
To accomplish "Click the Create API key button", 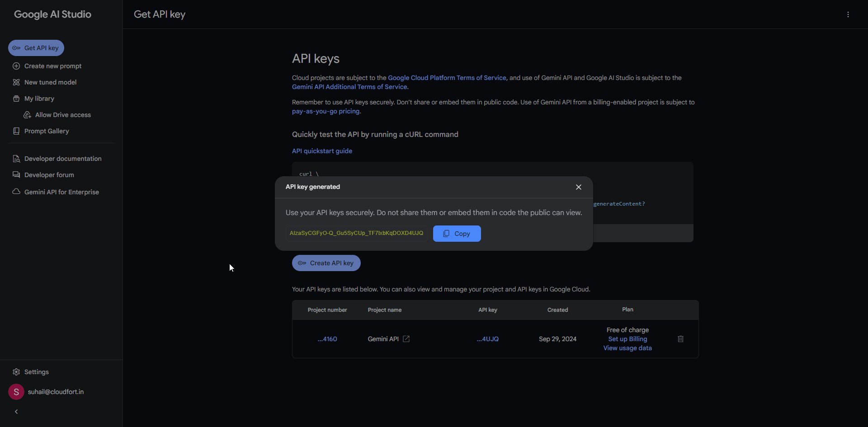I will pos(326,263).
